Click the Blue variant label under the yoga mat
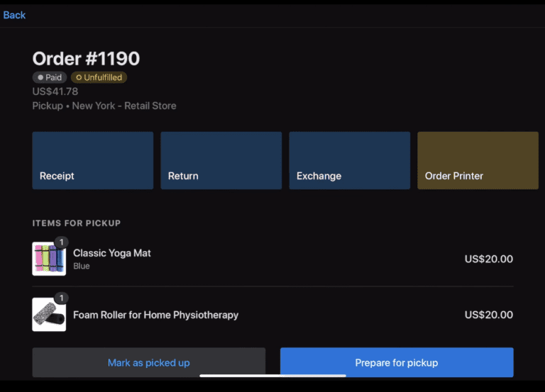545x392 pixels. click(82, 266)
